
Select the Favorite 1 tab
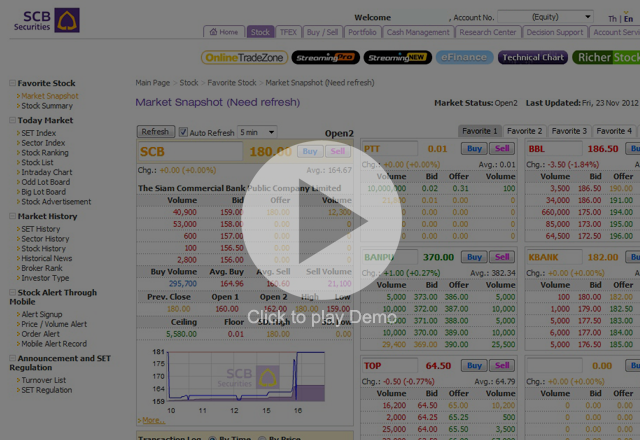click(480, 131)
